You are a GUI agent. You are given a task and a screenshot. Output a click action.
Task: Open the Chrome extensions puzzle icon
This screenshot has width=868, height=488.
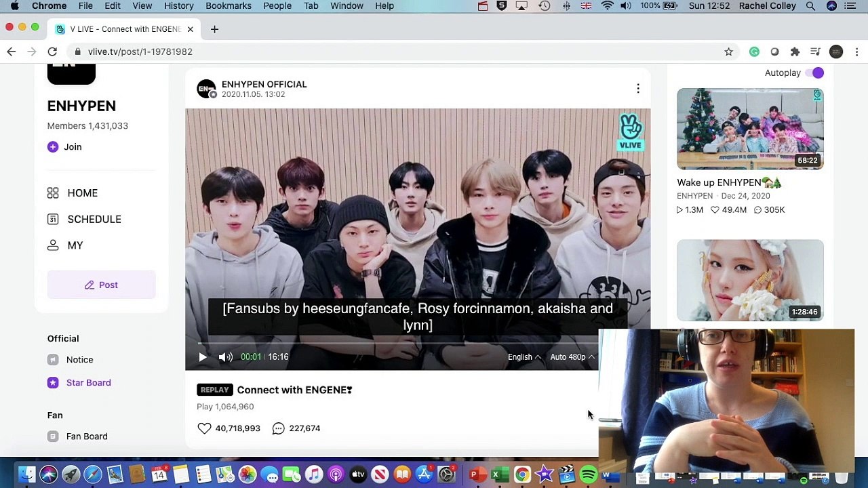[795, 52]
